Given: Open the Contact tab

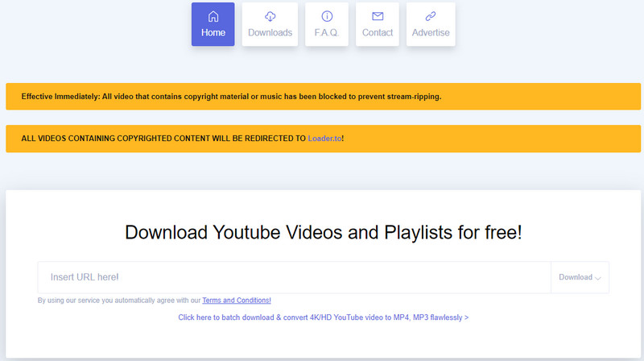Looking at the screenshot, I should point(377,24).
